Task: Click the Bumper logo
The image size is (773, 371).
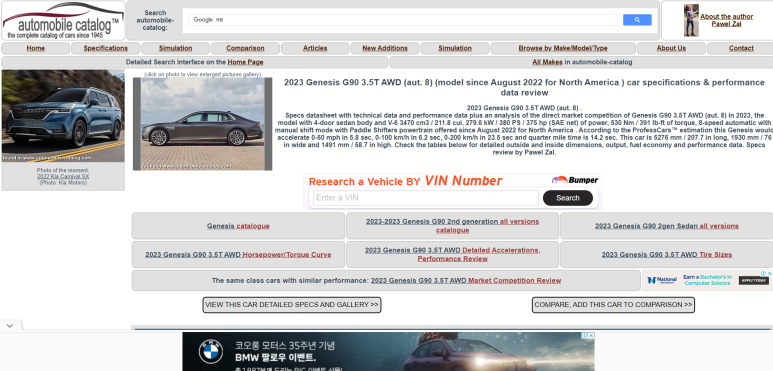Action: [575, 180]
